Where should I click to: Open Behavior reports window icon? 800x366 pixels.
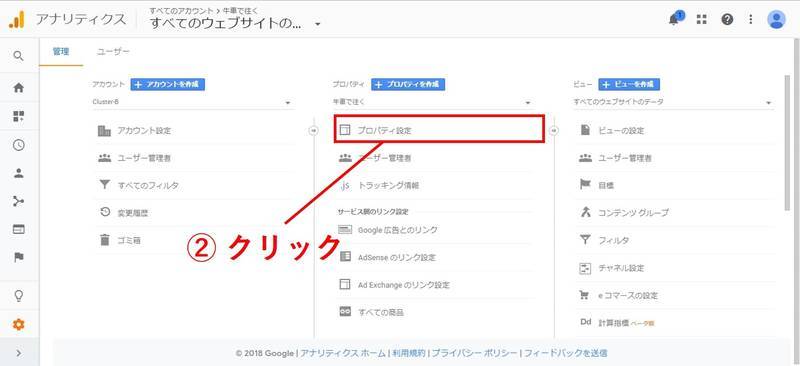(18, 229)
